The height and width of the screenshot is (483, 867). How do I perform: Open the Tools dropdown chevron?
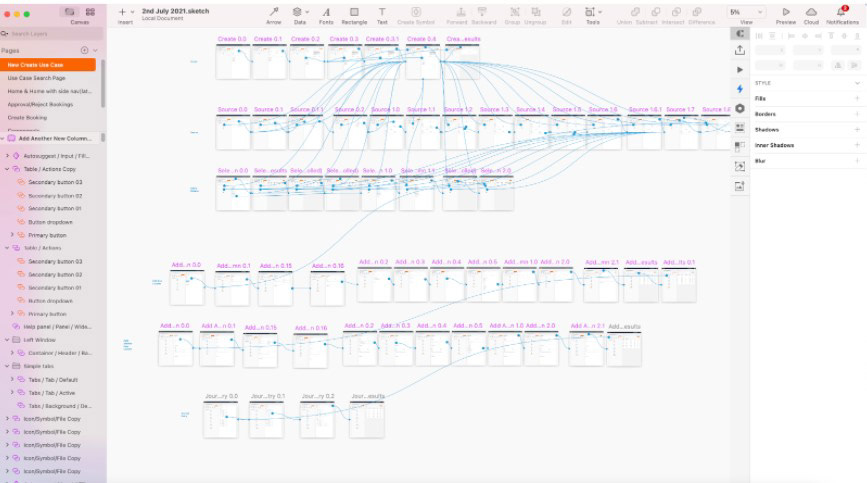tap(600, 12)
